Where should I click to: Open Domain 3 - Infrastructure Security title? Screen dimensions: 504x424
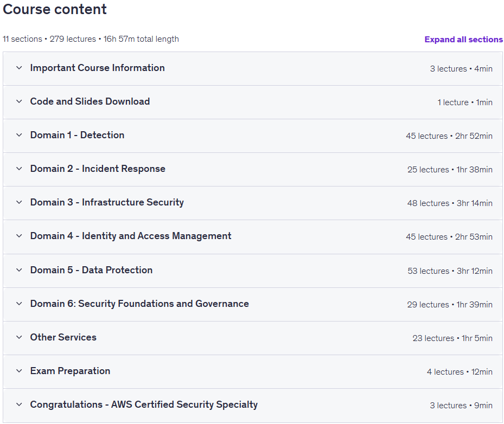pyautogui.click(x=107, y=202)
